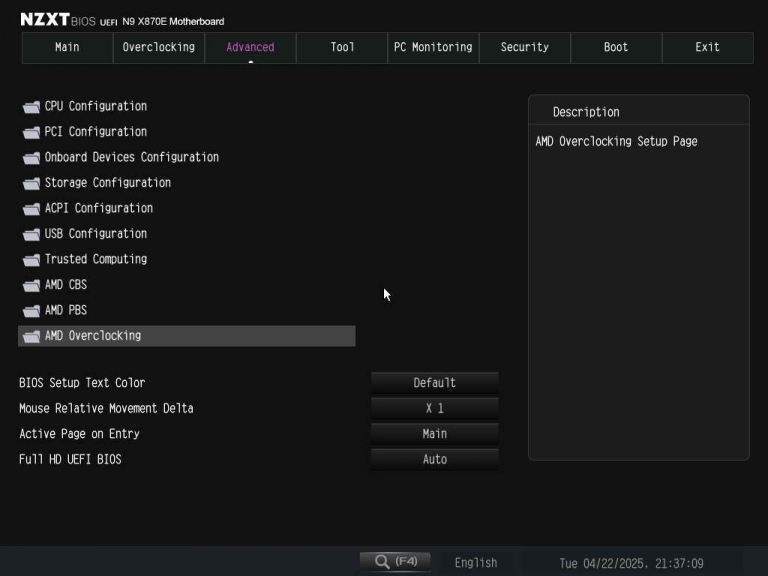Image resolution: width=768 pixels, height=576 pixels.
Task: Open Mouse Relative Movement Delta X 1 dropdown
Action: coord(434,408)
